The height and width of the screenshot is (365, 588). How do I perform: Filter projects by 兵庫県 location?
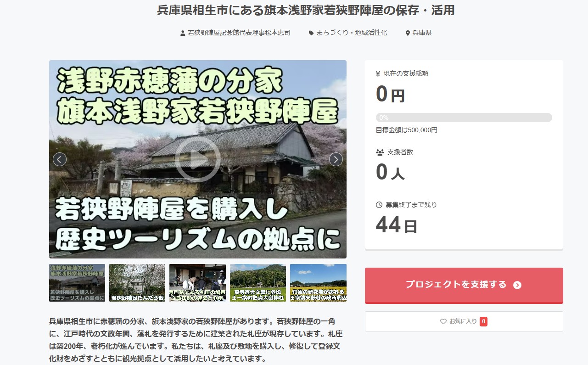422,33
